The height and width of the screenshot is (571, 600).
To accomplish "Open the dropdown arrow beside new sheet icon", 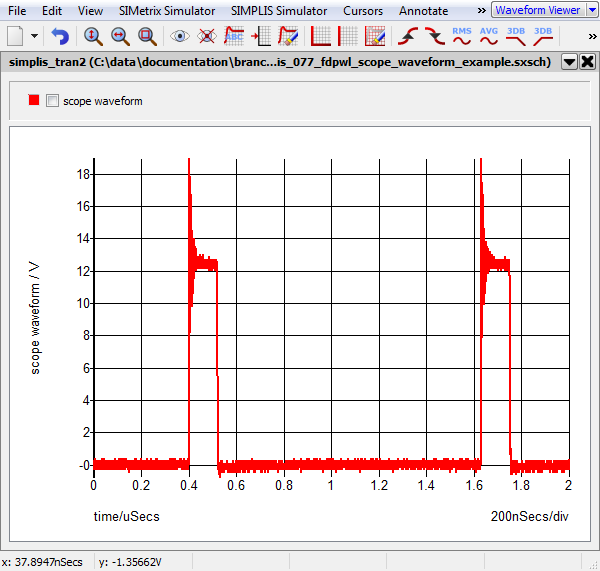I will [35, 36].
